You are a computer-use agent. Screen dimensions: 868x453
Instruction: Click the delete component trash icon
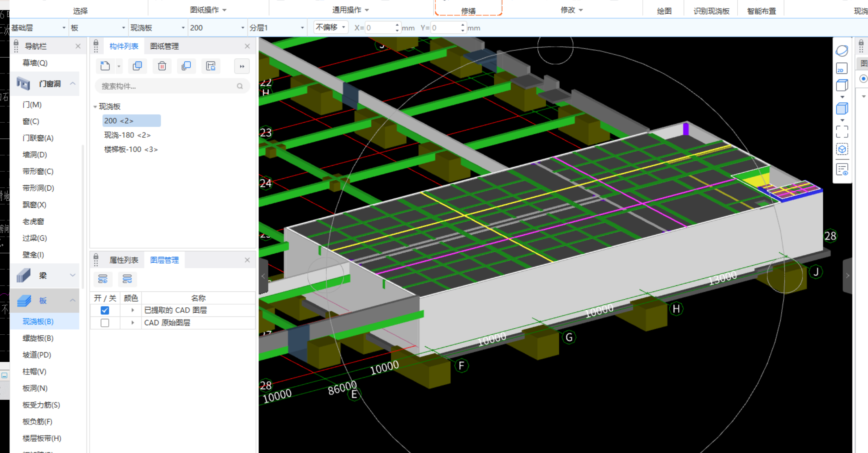point(162,66)
